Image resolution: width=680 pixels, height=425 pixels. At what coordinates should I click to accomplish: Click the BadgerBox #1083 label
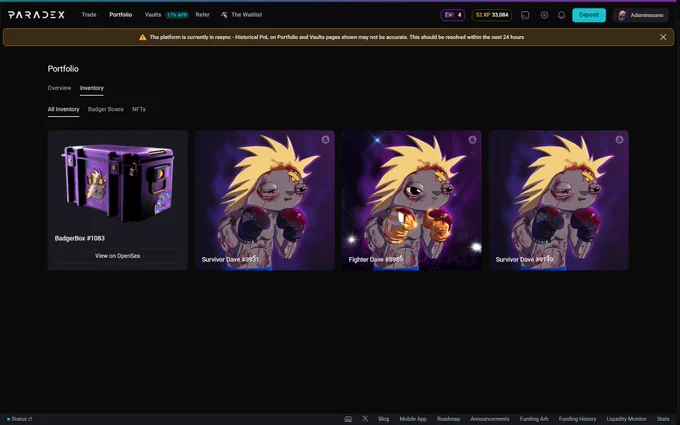[79, 238]
